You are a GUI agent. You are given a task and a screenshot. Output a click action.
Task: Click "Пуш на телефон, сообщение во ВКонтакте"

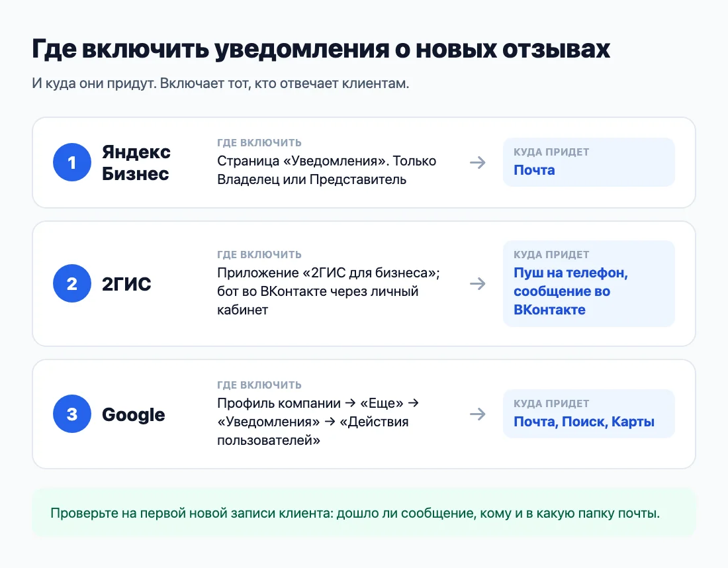[570, 291]
